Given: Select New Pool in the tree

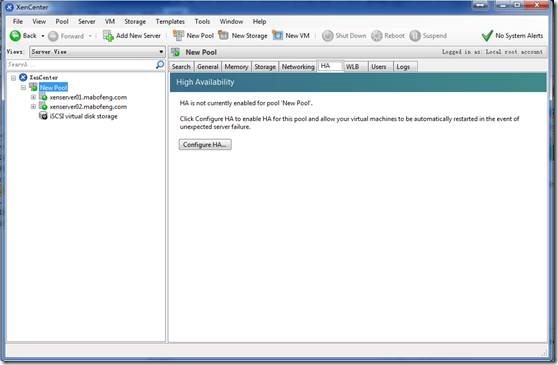Looking at the screenshot, I should (x=53, y=87).
